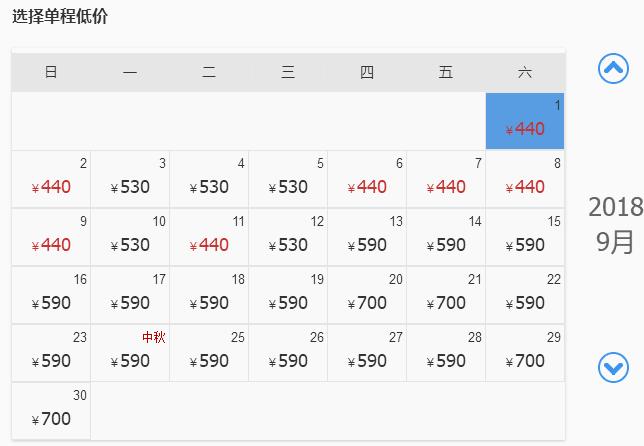Choose September 17 priced ¥590
The width and height of the screenshot is (644, 446).
130,295
